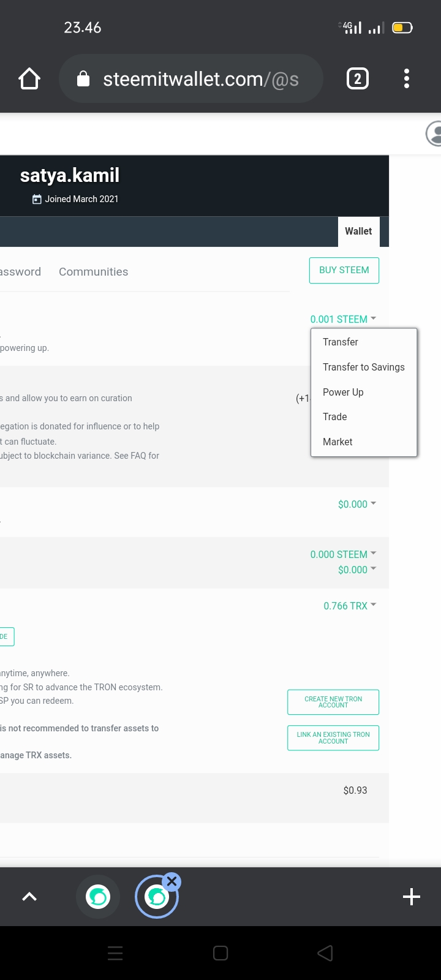Click Create New TRON Account button

click(x=333, y=702)
